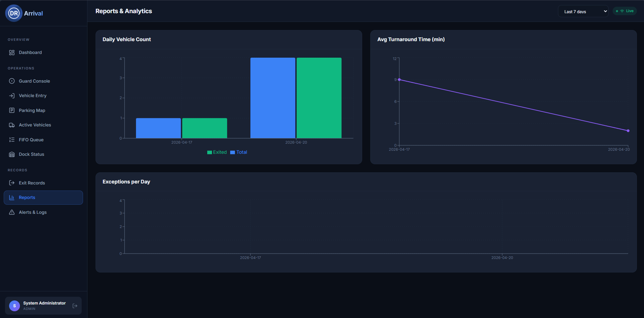Click the FIFO Queue list icon
This screenshot has height=318, width=644.
coord(12,140)
